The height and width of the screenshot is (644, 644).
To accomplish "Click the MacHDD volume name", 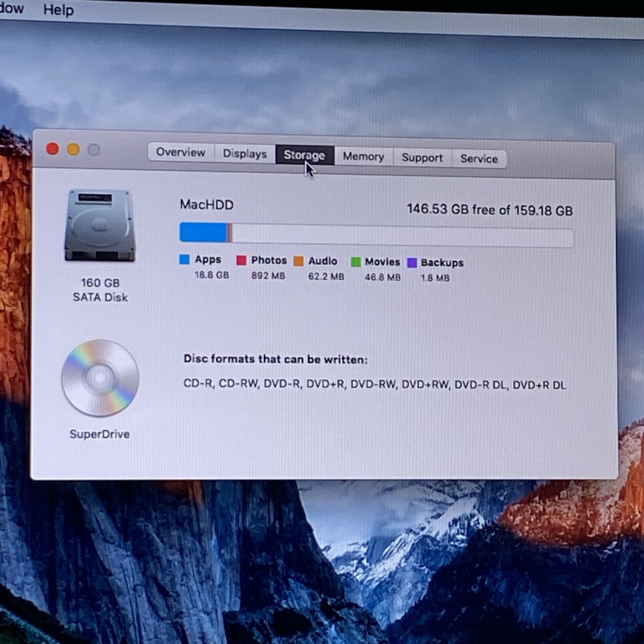I will 206,204.
